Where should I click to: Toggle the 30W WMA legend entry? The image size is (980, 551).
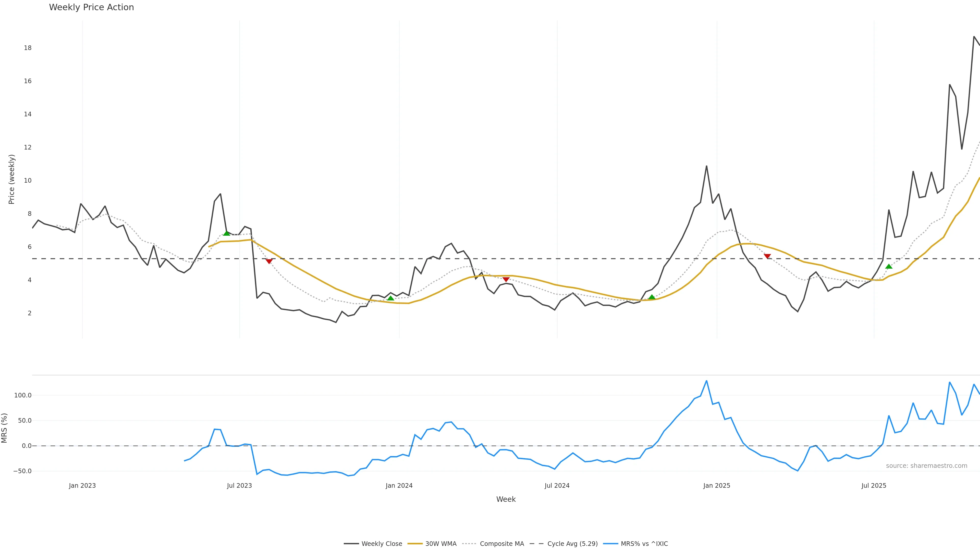tap(440, 544)
